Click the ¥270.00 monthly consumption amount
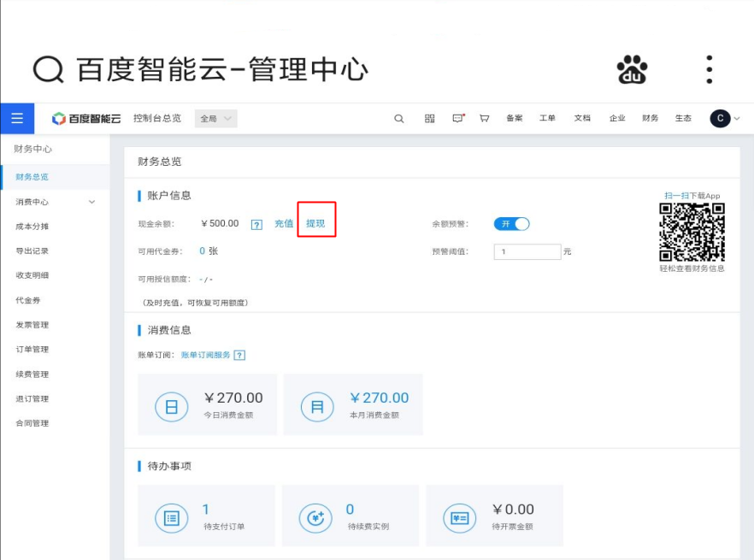 point(380,398)
